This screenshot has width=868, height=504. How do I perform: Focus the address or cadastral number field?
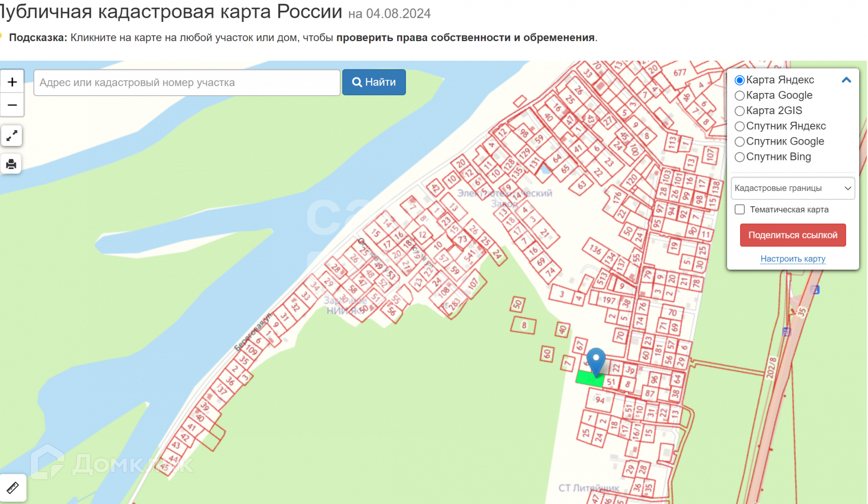tap(187, 83)
